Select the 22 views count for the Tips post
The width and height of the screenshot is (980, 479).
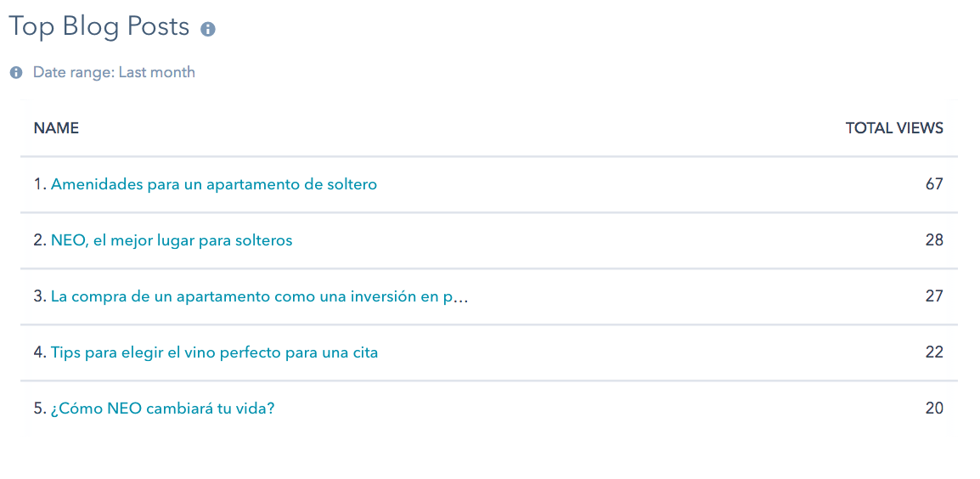(x=934, y=352)
